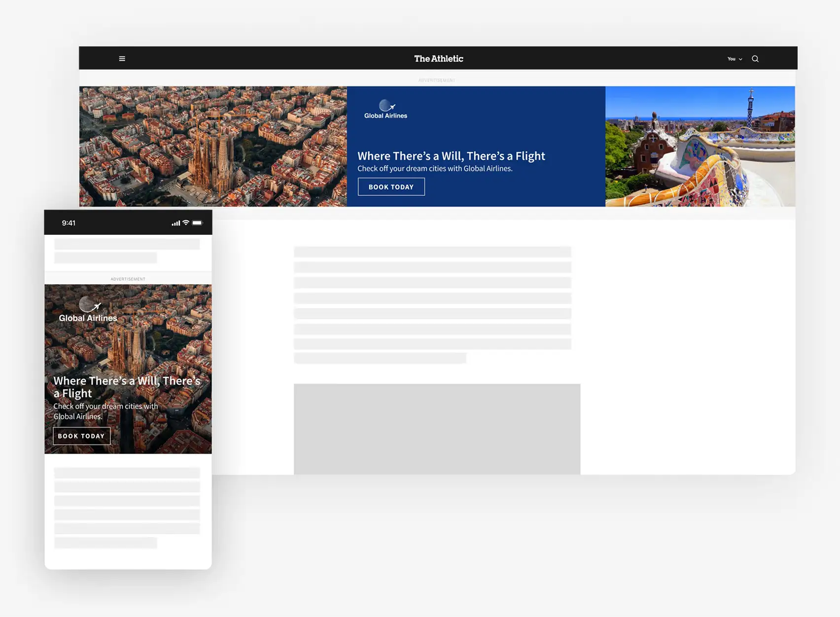Click the search magnifier icon
The height and width of the screenshot is (617, 840).
755,59
